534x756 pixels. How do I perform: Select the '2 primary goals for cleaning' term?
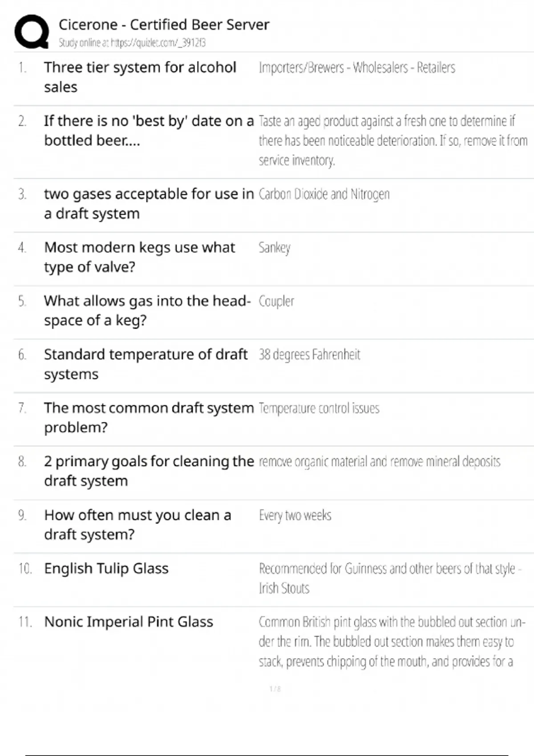149,471
